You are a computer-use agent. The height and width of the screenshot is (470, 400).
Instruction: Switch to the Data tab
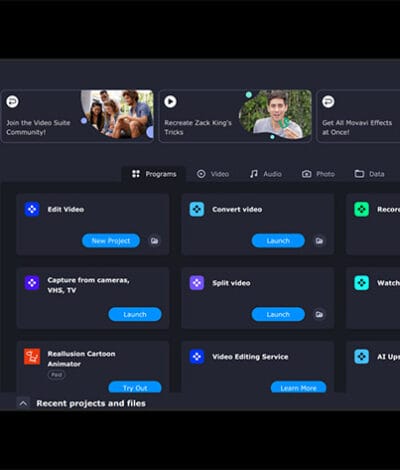(369, 174)
